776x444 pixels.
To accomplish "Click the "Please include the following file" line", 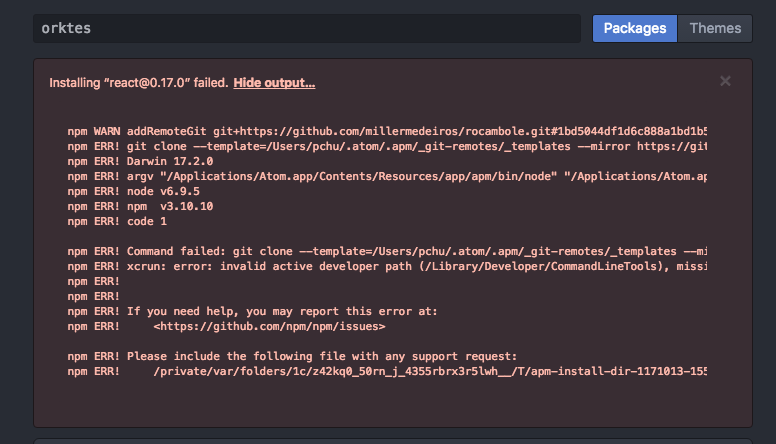I will [x=292, y=356].
